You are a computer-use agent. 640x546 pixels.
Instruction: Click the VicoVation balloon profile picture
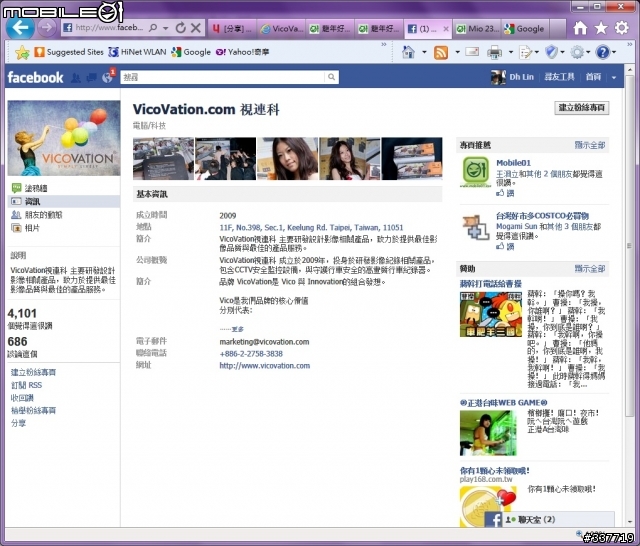(64, 138)
